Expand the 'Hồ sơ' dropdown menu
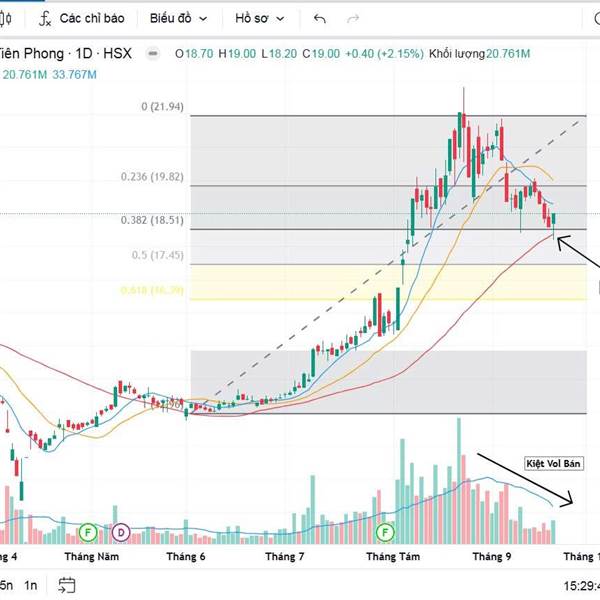 click(260, 18)
